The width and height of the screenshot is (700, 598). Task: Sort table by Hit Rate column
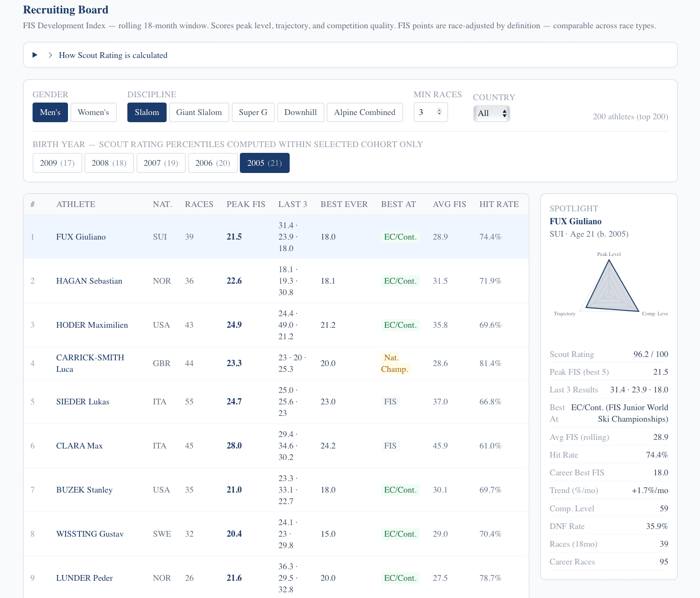[499, 204]
